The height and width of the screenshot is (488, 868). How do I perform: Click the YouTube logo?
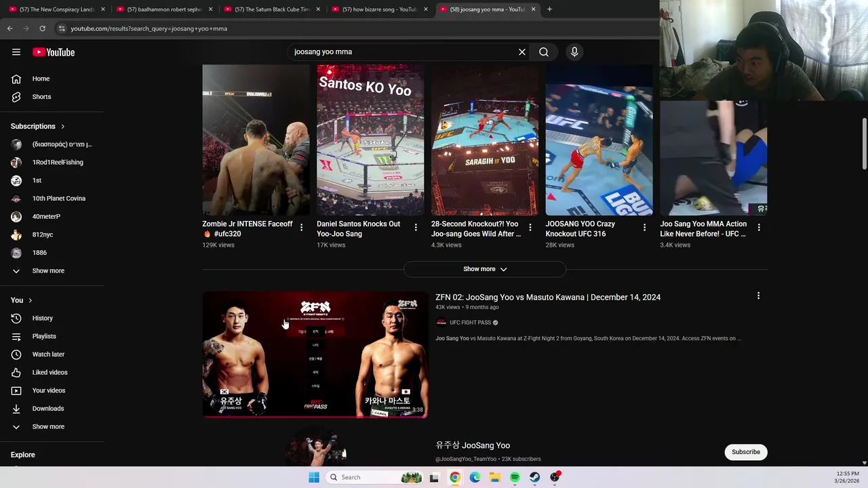54,52
